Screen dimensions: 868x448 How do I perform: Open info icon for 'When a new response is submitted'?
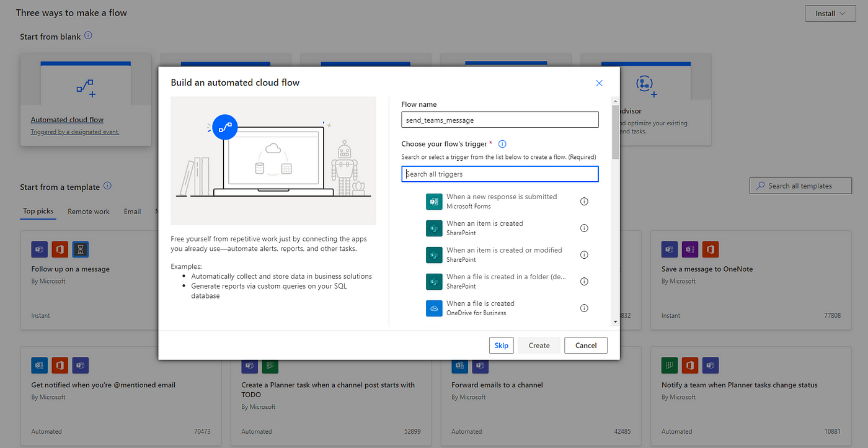584,202
